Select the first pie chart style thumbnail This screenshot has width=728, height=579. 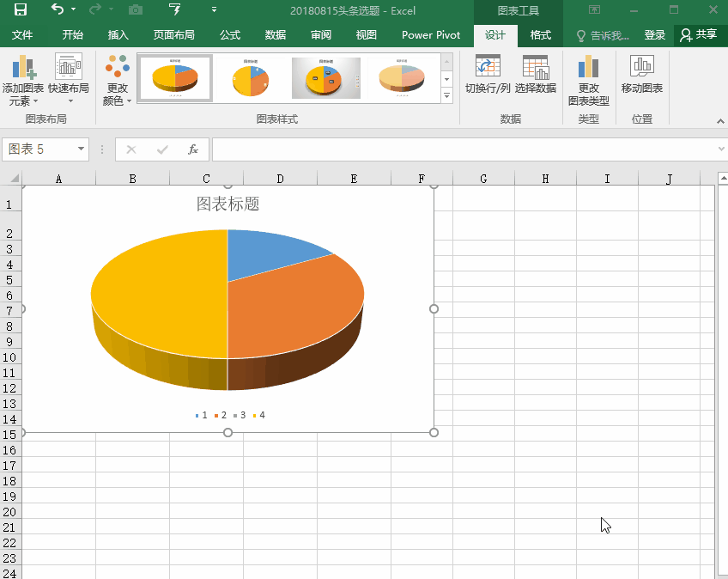(174, 77)
